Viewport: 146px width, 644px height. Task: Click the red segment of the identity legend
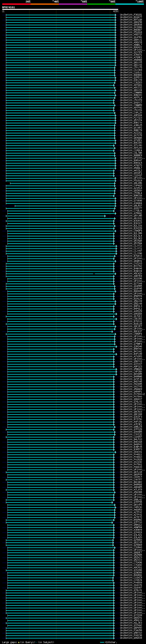point(16,4)
